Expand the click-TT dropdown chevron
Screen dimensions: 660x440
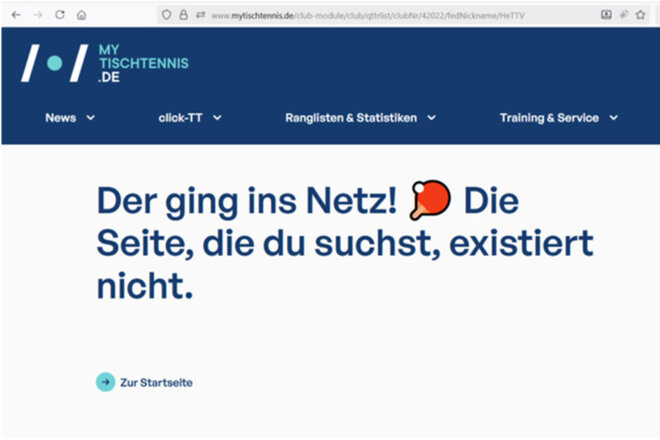[217, 118]
